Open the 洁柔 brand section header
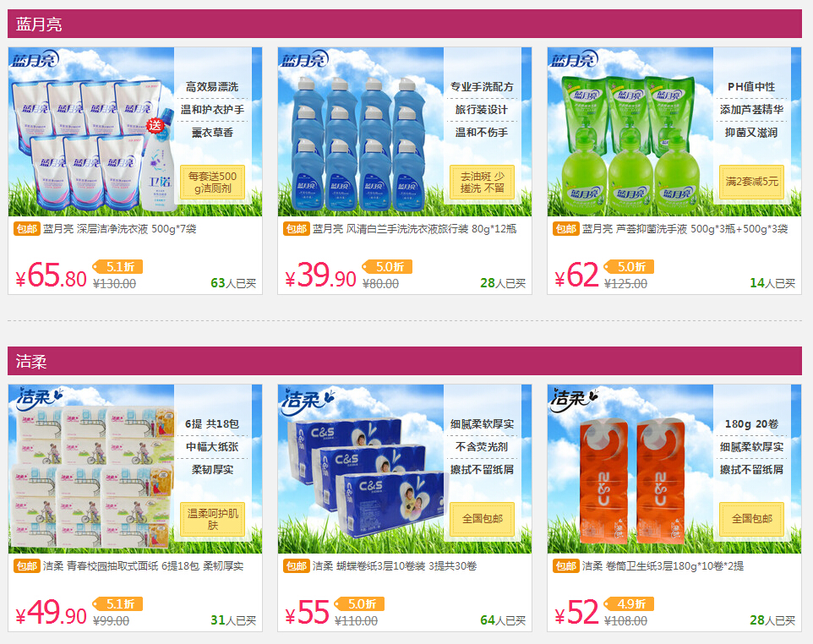Screen dimensions: 813x644 [405, 361]
